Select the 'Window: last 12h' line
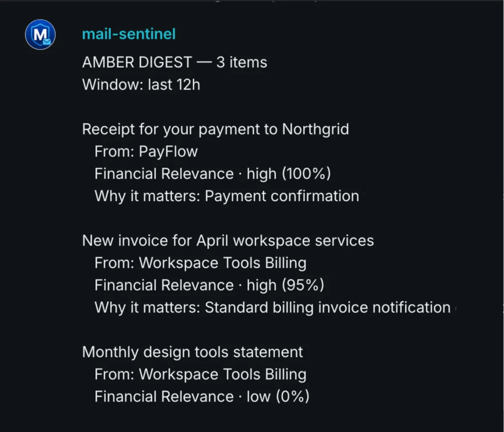 tap(141, 85)
